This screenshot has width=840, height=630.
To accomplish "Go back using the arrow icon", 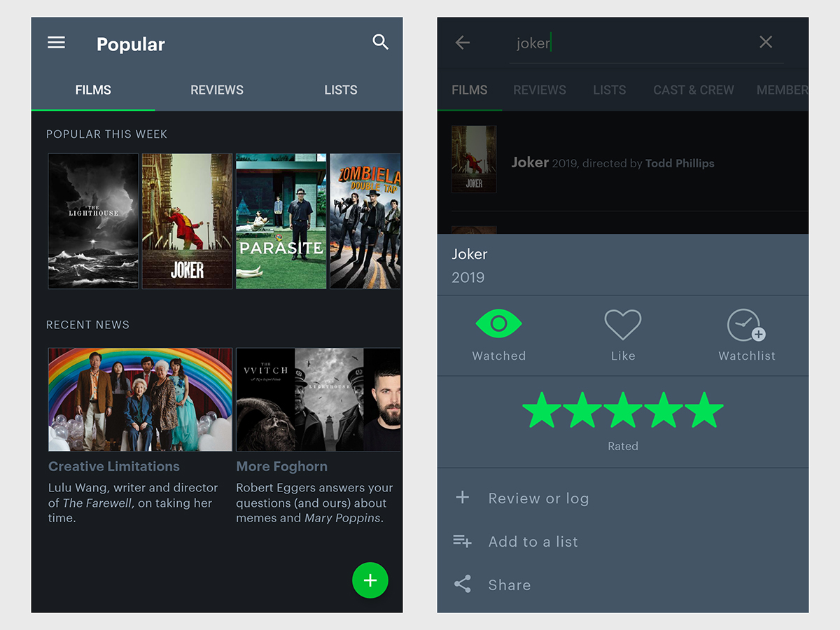I will [462, 43].
